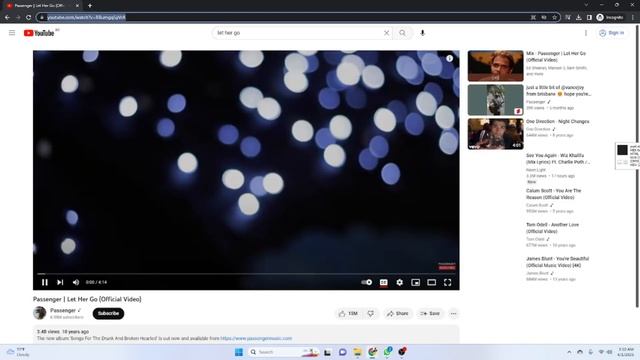Open the Chrome taskbar icon
This screenshot has height=360, width=640.
point(372,352)
